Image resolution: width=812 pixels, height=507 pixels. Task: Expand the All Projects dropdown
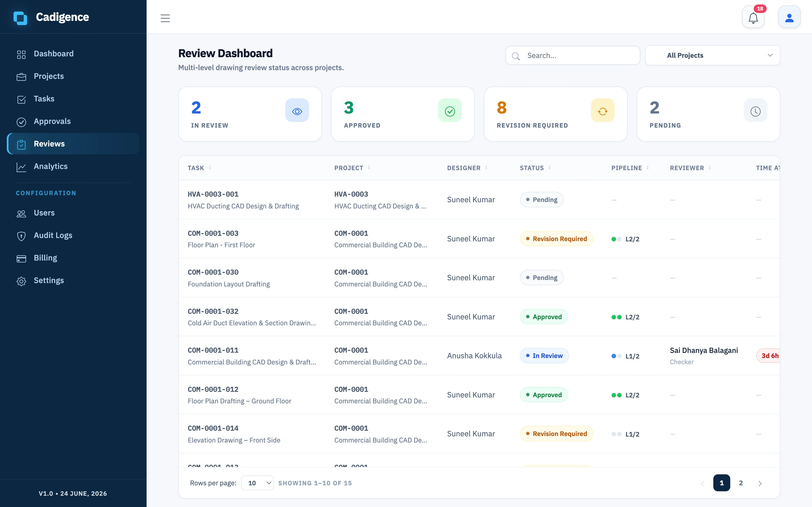pyautogui.click(x=712, y=55)
